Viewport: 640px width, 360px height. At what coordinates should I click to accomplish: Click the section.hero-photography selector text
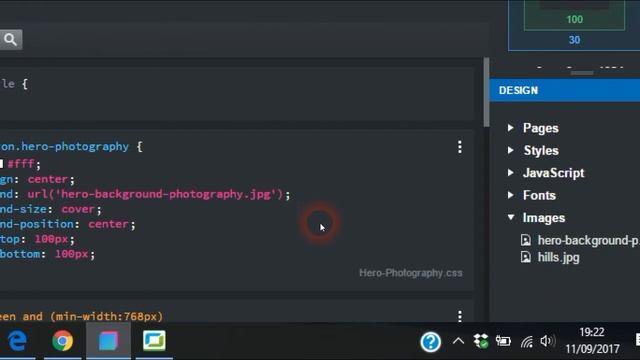click(x=64, y=147)
